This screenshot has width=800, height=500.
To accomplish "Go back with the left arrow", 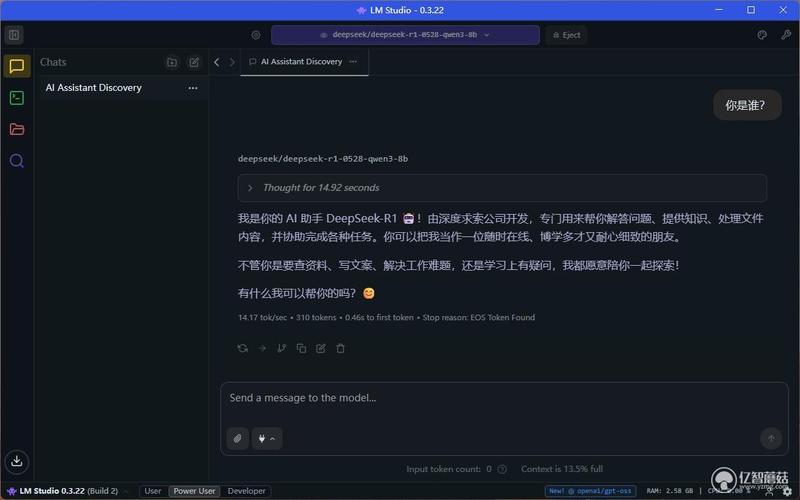I will (217, 62).
